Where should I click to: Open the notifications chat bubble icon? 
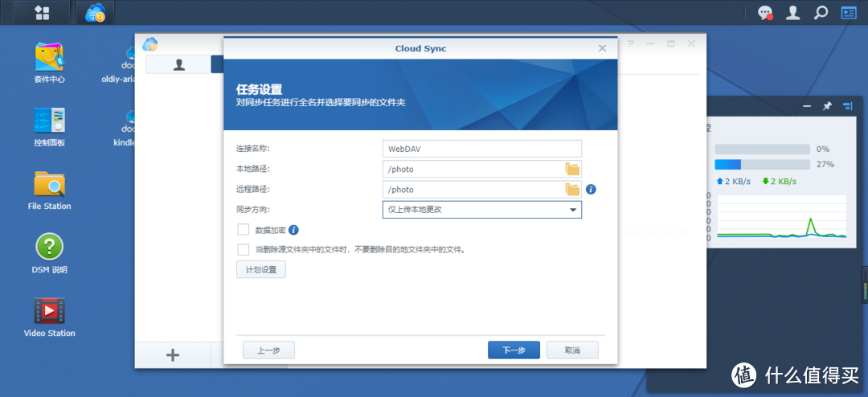click(765, 13)
